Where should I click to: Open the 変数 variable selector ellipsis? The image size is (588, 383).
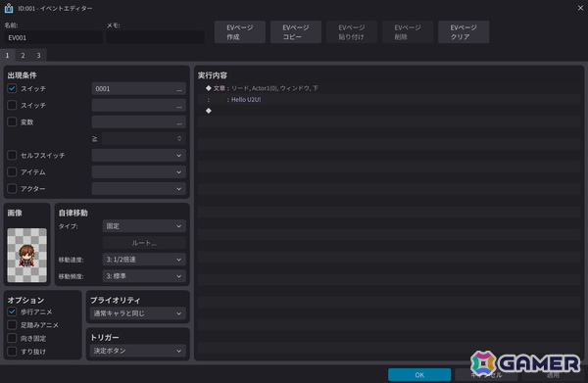179,122
